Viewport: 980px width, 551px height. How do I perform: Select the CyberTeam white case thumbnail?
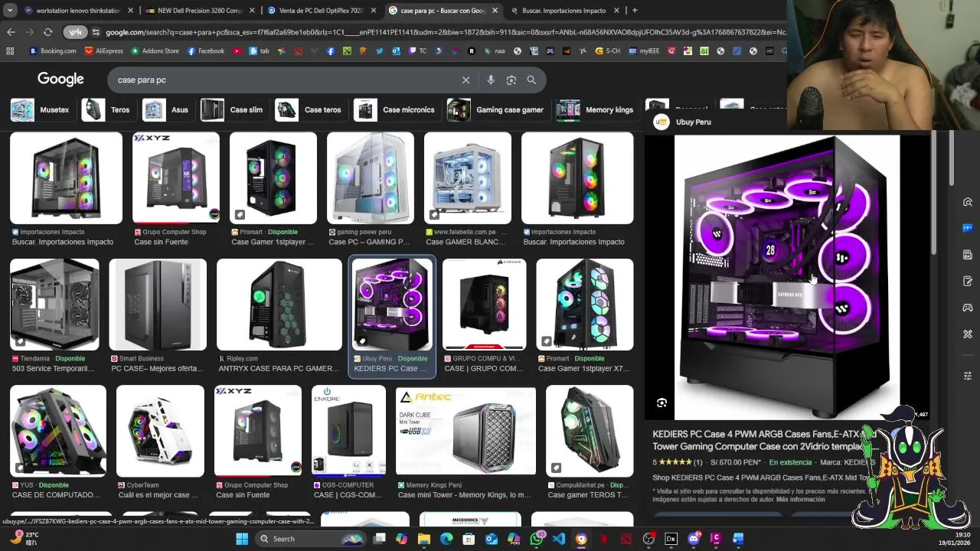point(160,431)
